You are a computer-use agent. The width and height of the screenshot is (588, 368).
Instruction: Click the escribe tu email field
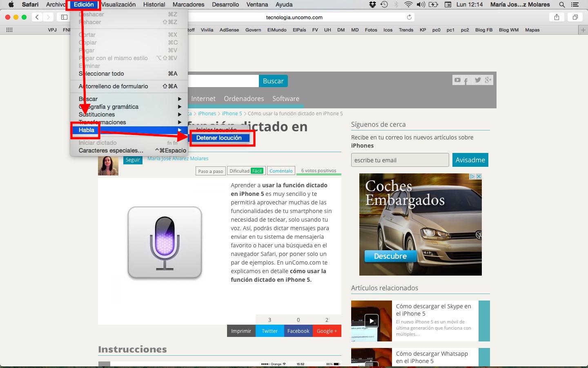[400, 160]
